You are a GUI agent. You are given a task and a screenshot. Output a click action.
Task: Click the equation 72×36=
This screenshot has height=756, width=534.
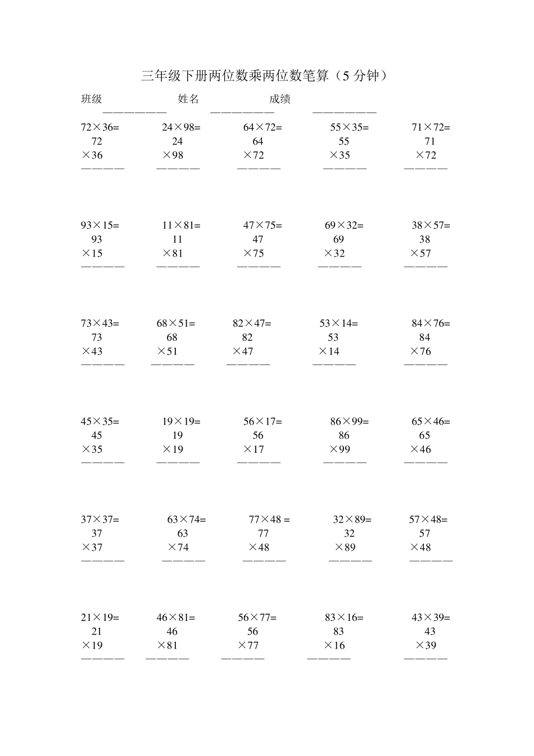(100, 128)
